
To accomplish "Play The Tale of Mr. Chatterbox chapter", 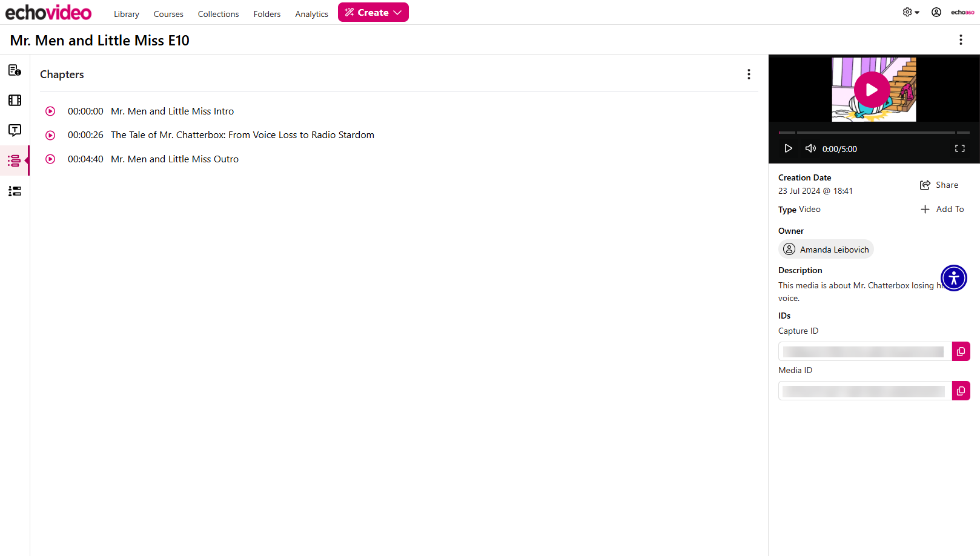I will point(50,135).
